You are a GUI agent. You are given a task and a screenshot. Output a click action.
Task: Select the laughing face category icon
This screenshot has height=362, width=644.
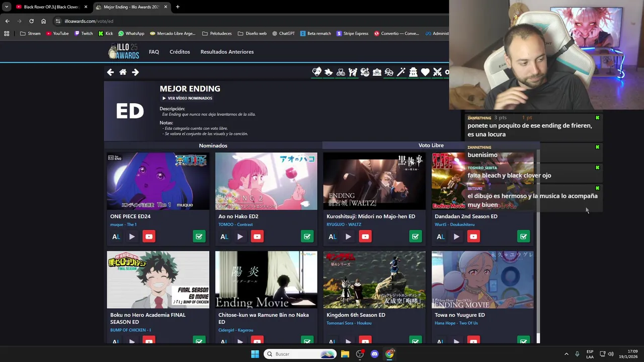(x=365, y=72)
